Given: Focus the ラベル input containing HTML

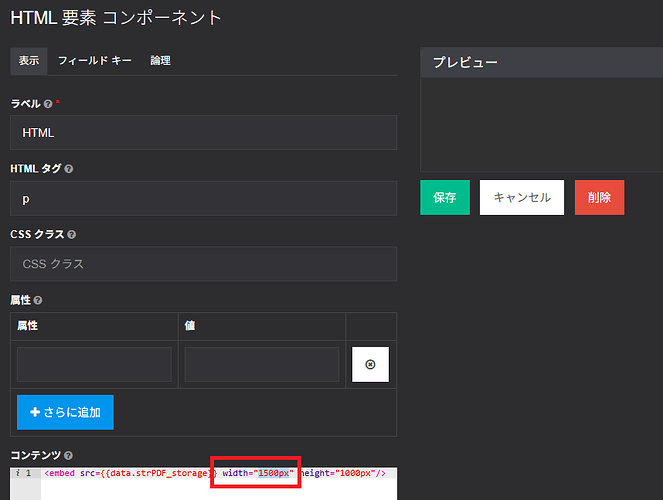Looking at the screenshot, I should click(x=203, y=133).
